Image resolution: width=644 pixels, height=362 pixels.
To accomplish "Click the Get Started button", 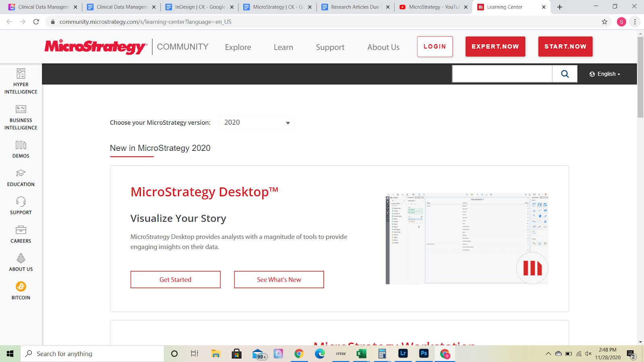I will pos(175,280).
